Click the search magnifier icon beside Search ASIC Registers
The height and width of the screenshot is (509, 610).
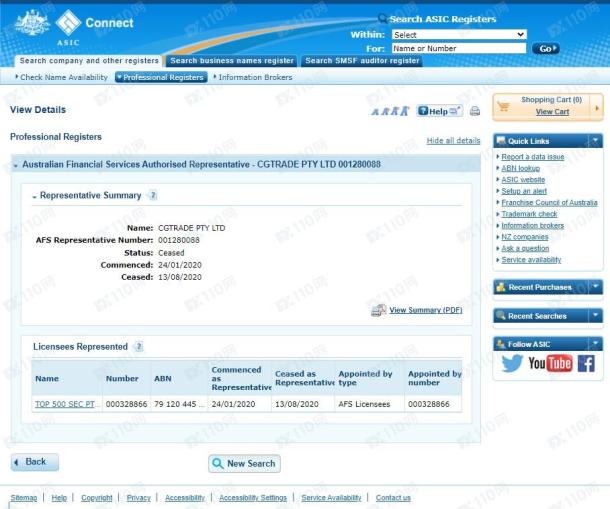click(x=383, y=18)
